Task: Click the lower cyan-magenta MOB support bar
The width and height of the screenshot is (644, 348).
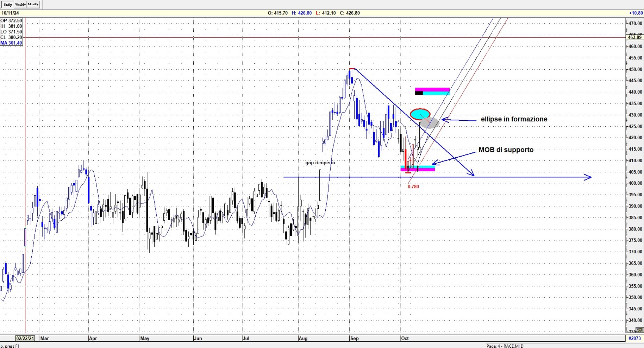Action: [x=418, y=169]
